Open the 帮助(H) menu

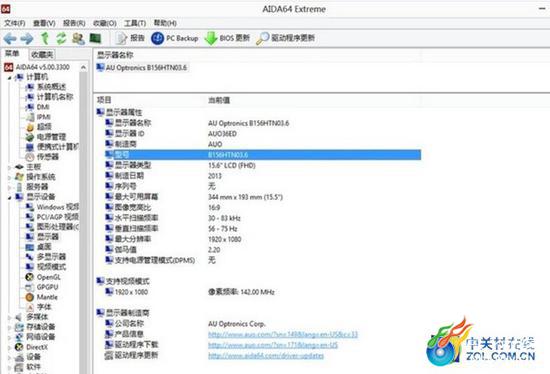pos(165,23)
